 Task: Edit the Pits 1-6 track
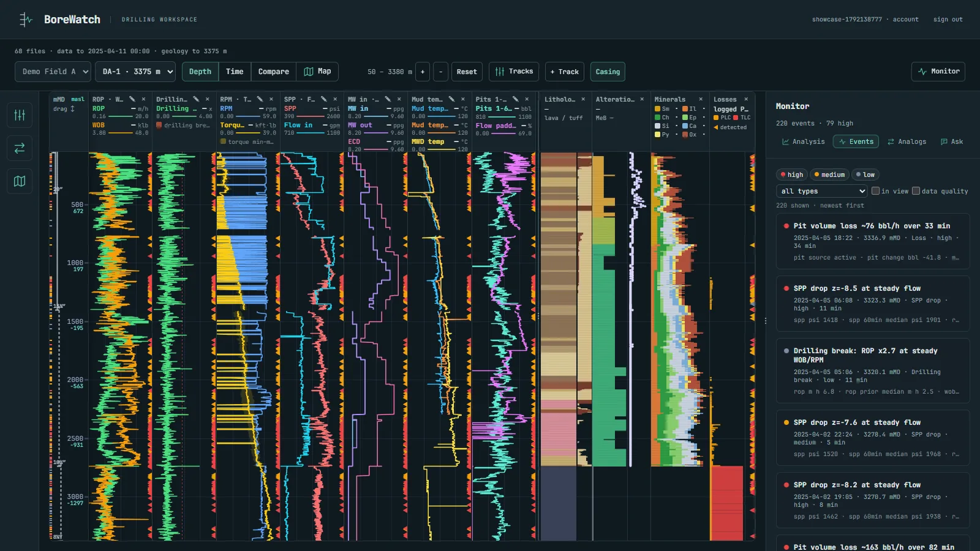point(515,99)
